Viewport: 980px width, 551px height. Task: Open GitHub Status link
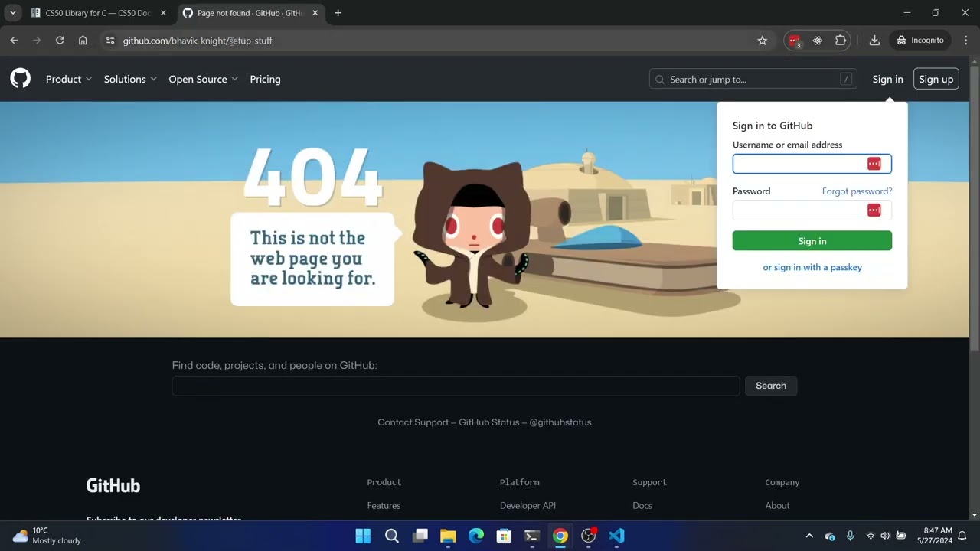point(488,422)
